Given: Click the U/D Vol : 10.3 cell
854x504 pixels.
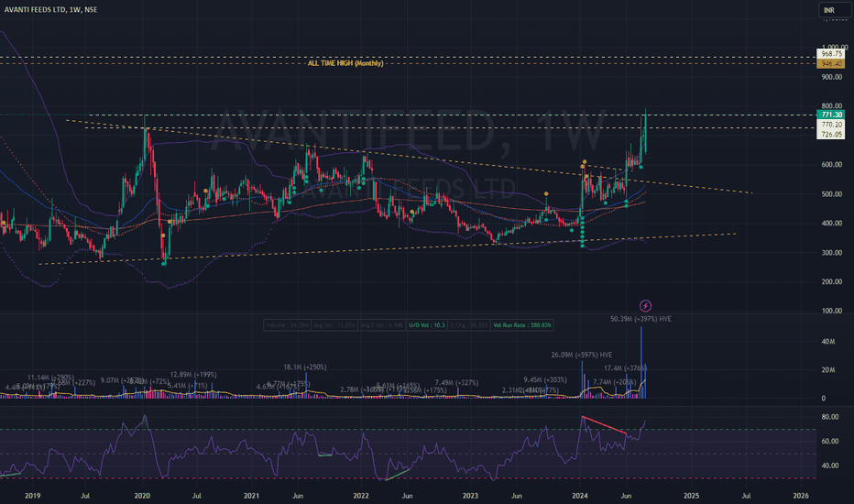Looking at the screenshot, I should (426, 325).
